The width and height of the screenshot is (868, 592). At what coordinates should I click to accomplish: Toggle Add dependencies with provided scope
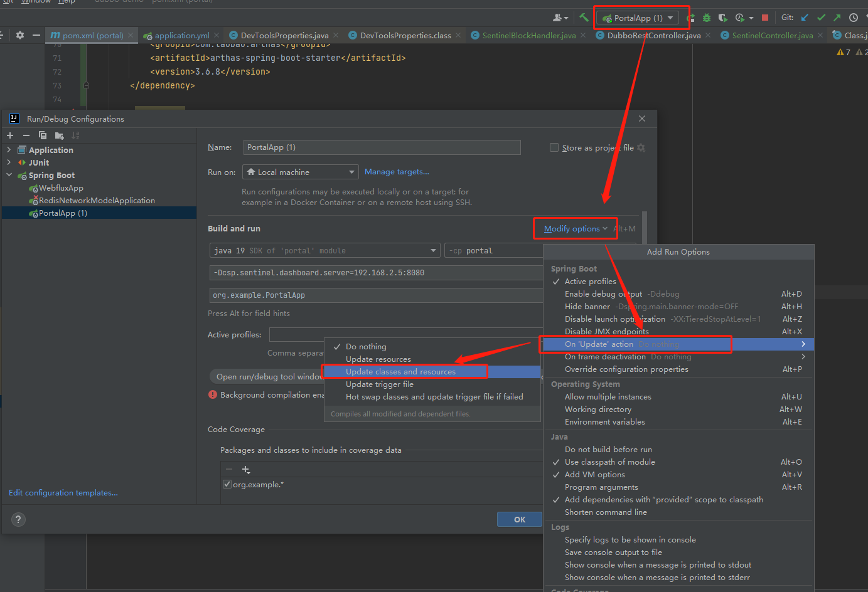point(678,500)
